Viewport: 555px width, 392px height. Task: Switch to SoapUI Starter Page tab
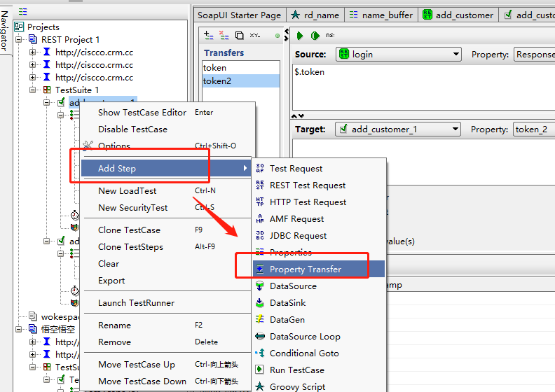[x=240, y=15]
